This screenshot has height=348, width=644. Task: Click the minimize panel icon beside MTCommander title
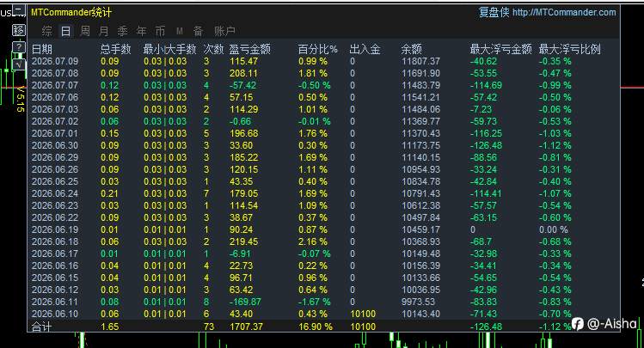click(x=19, y=11)
